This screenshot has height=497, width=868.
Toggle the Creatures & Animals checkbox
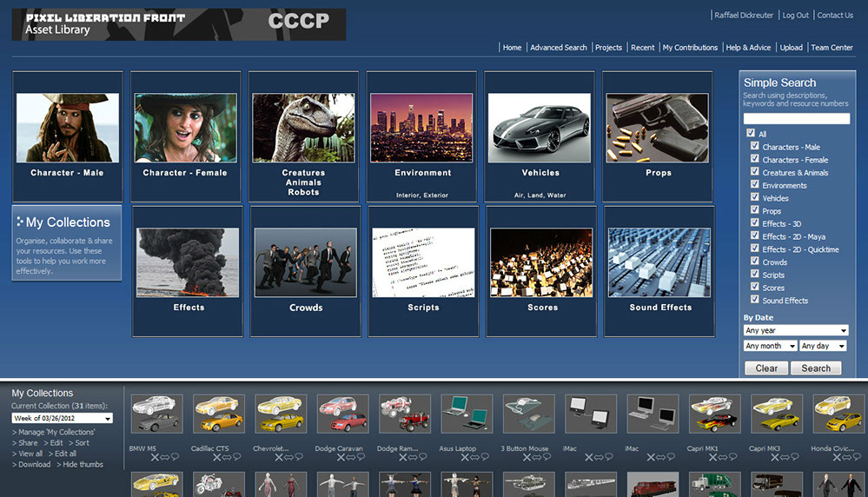tap(755, 172)
